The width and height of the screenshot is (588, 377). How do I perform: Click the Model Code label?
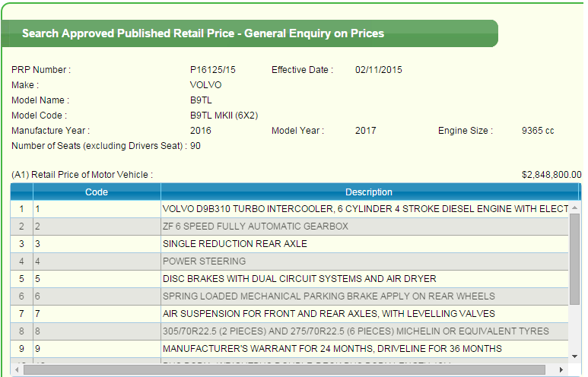coord(39,116)
